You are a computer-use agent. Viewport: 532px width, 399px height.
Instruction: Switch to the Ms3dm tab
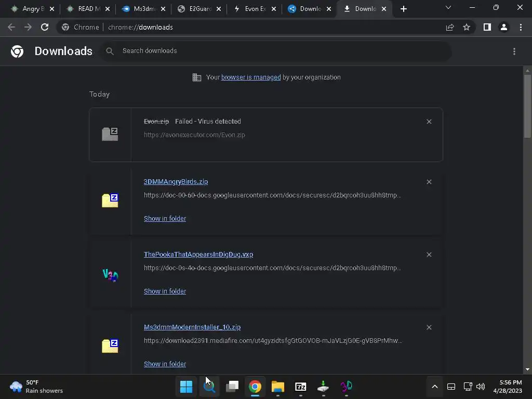click(x=140, y=9)
